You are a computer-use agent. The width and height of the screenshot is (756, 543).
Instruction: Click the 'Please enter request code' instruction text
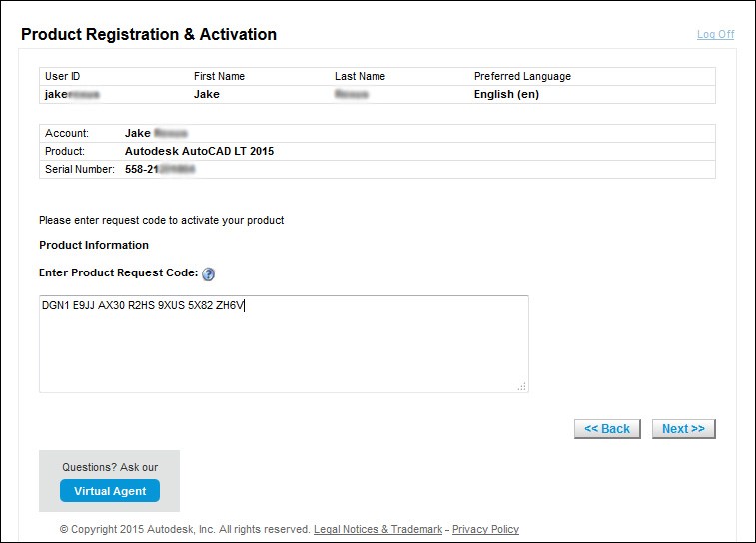click(x=161, y=221)
